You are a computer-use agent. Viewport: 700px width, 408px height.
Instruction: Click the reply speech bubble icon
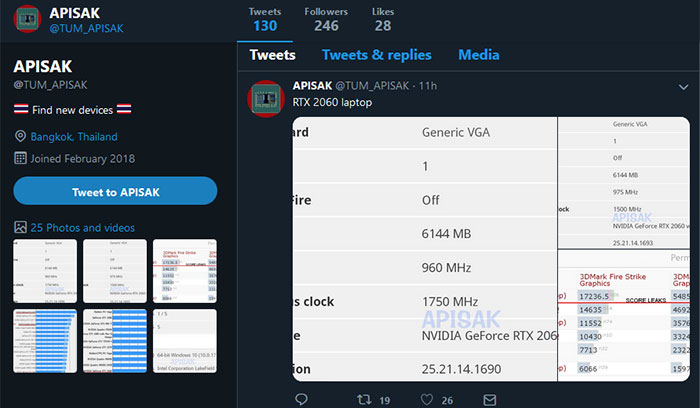[301, 399]
